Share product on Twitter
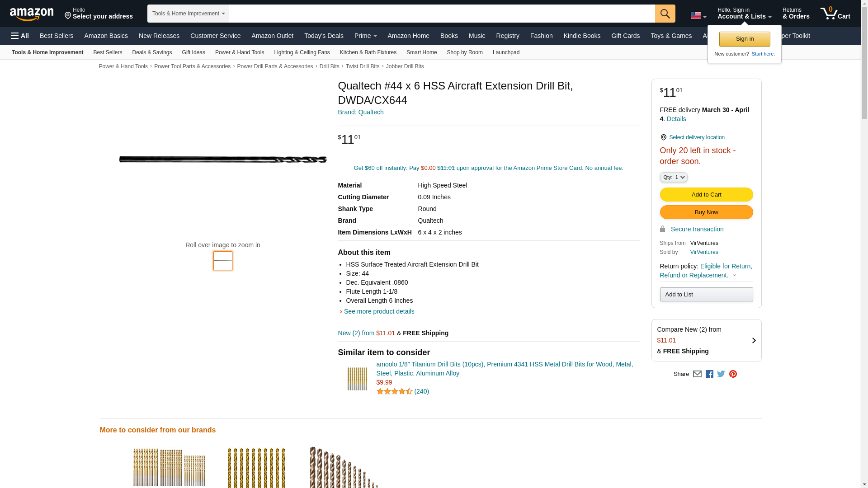The height and width of the screenshot is (488, 868). coord(721,374)
